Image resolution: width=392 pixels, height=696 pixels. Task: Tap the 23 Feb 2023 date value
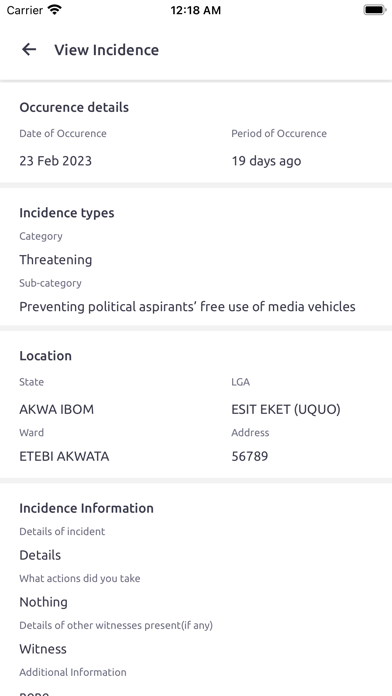point(55,161)
